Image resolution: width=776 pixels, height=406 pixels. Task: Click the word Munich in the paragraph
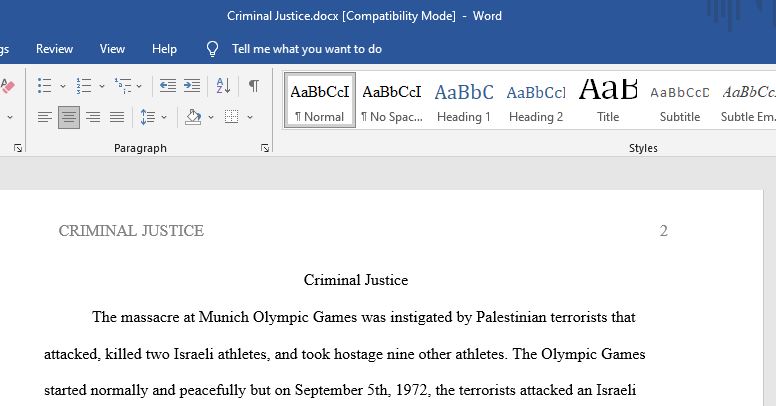[x=224, y=317]
